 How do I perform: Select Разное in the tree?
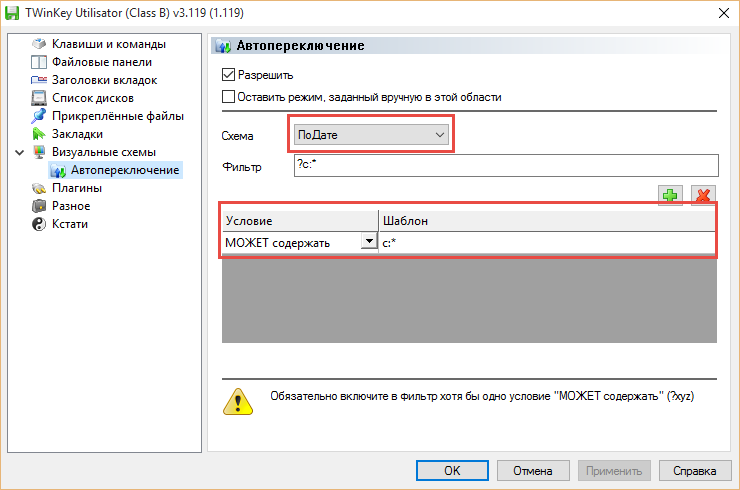click(x=71, y=206)
